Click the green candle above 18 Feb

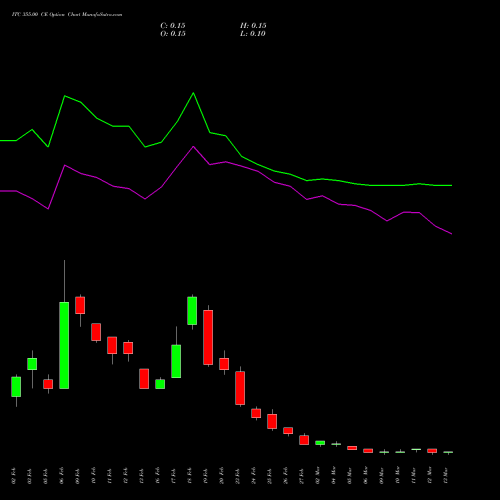click(x=192, y=311)
